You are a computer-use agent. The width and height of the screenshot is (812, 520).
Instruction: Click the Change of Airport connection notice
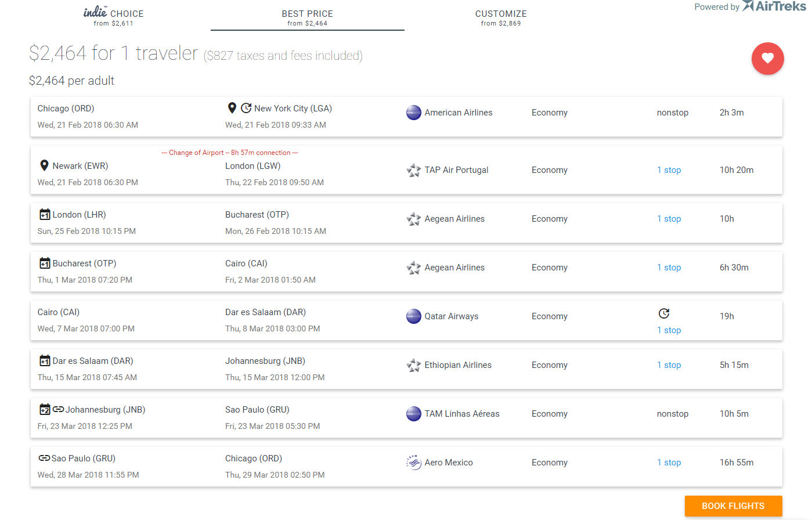tap(230, 153)
